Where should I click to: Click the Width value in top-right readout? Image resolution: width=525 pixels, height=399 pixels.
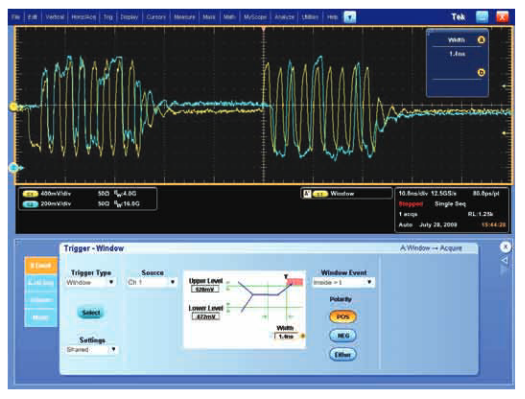coord(457,54)
